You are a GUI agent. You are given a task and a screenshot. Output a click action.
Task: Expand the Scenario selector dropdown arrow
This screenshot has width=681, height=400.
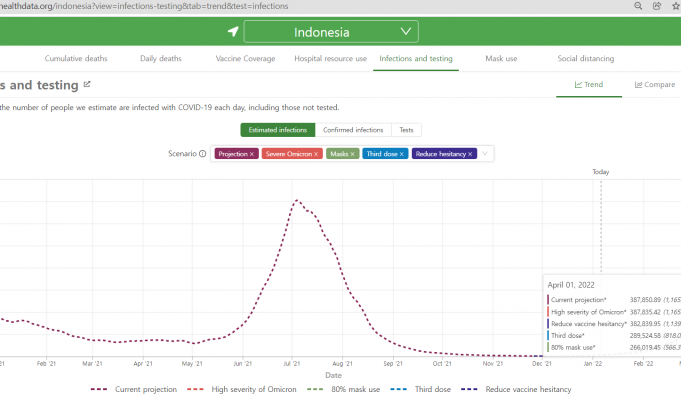tap(485, 154)
